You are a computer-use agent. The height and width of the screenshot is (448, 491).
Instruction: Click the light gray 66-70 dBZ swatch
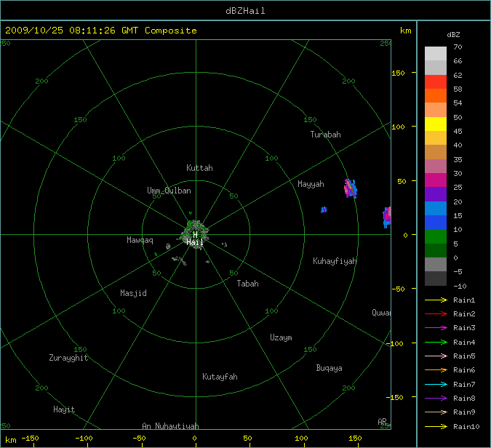(x=436, y=54)
